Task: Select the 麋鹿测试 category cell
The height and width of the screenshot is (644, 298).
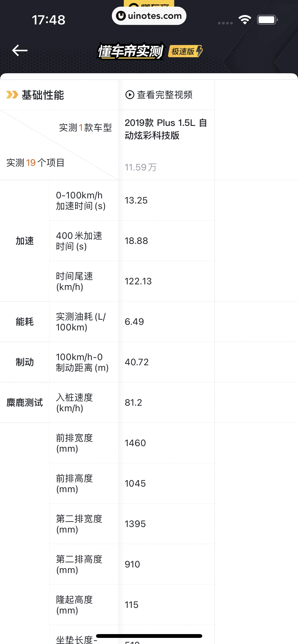Action: click(25, 402)
